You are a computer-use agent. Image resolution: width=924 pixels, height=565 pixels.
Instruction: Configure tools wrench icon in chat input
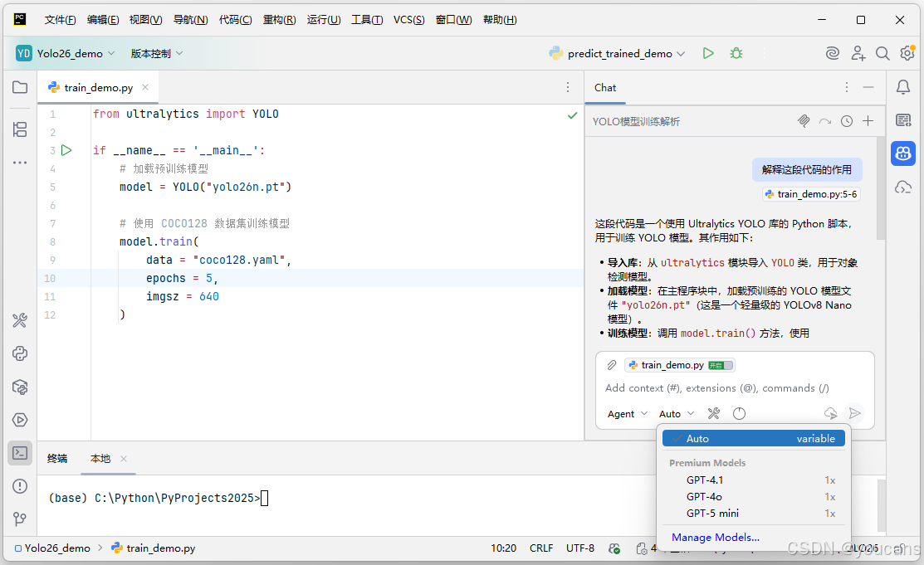click(x=714, y=414)
